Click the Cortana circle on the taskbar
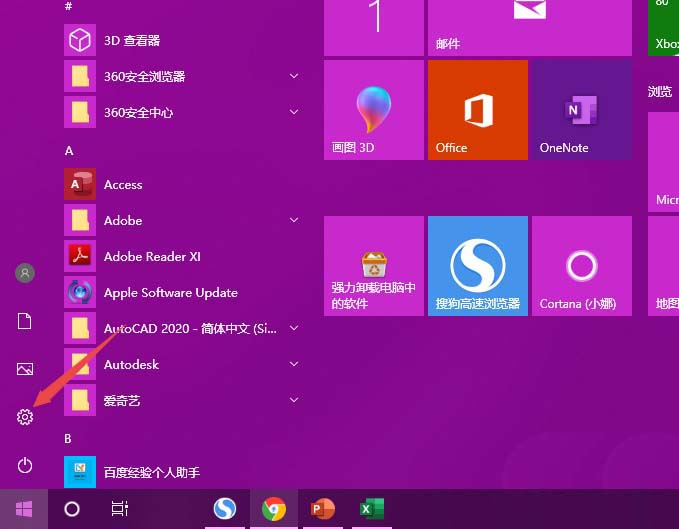Image resolution: width=679 pixels, height=529 pixels. coord(72,509)
